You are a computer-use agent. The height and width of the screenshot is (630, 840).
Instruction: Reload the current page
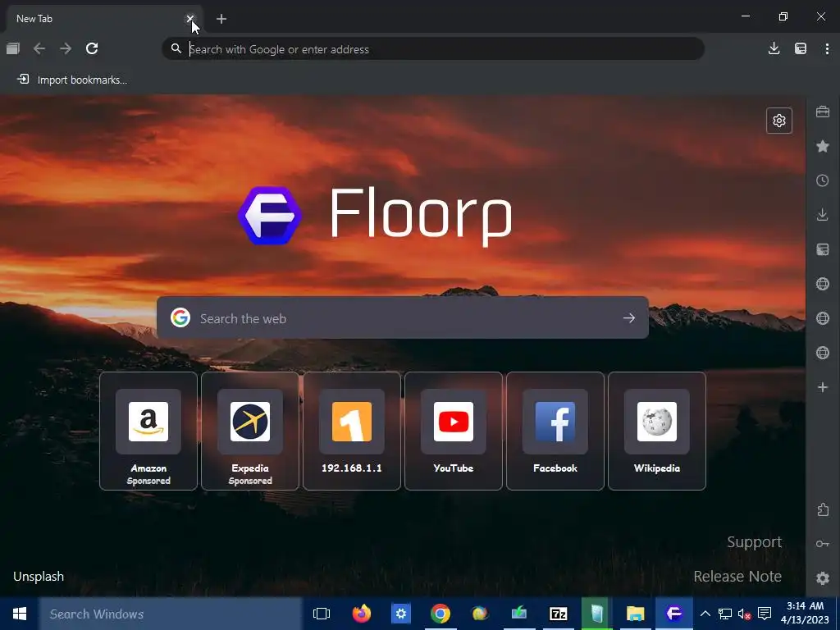[92, 48]
